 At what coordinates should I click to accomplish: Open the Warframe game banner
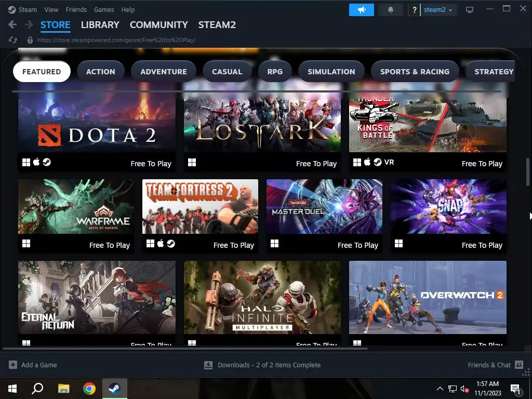coord(76,206)
